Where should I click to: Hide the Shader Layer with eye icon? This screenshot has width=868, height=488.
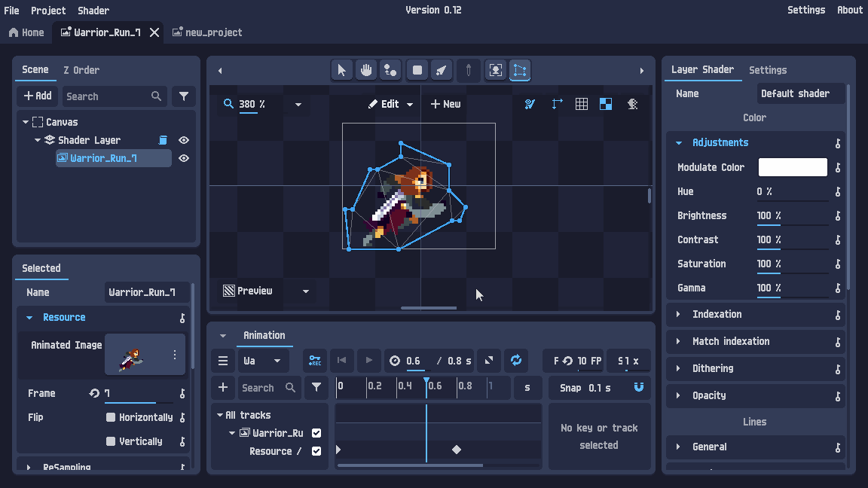pyautogui.click(x=184, y=140)
